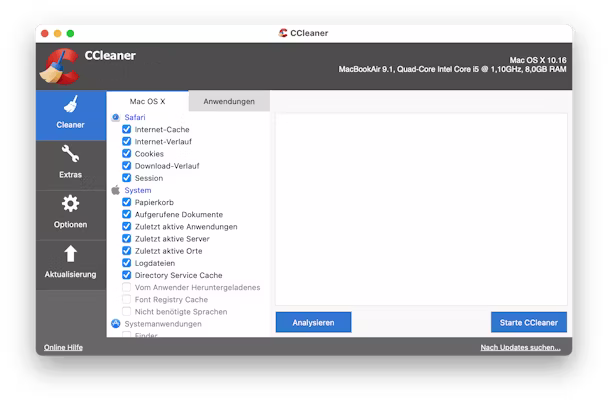
Task: Uncheck the Internet-Cache checkbox
Action: tap(127, 130)
